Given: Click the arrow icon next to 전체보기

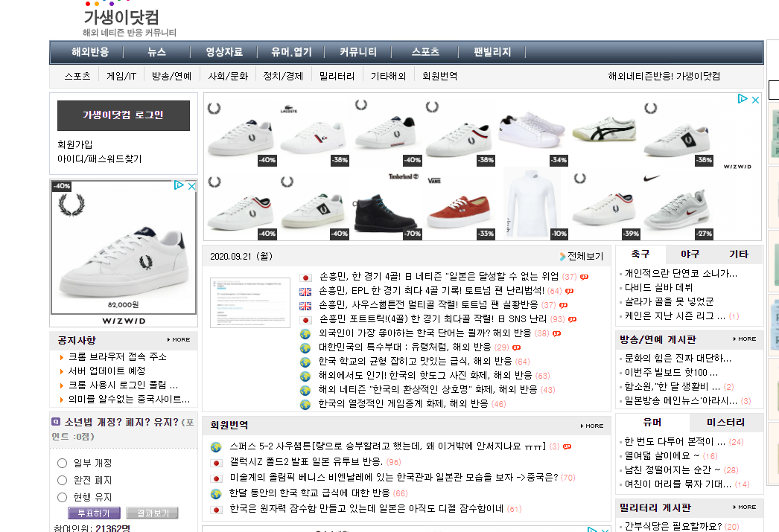Looking at the screenshot, I should (562, 257).
